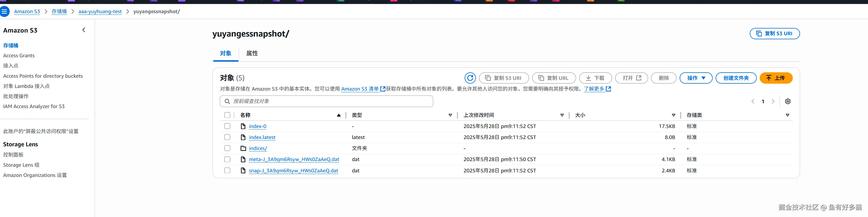Screen dimensions: 868x217
Task: Click the search magnifier icon
Action: point(227,101)
